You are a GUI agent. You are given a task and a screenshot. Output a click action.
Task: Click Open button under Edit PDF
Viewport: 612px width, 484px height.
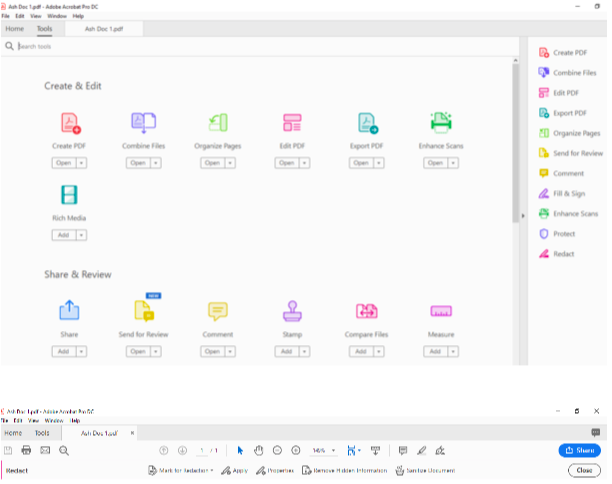[286, 162]
